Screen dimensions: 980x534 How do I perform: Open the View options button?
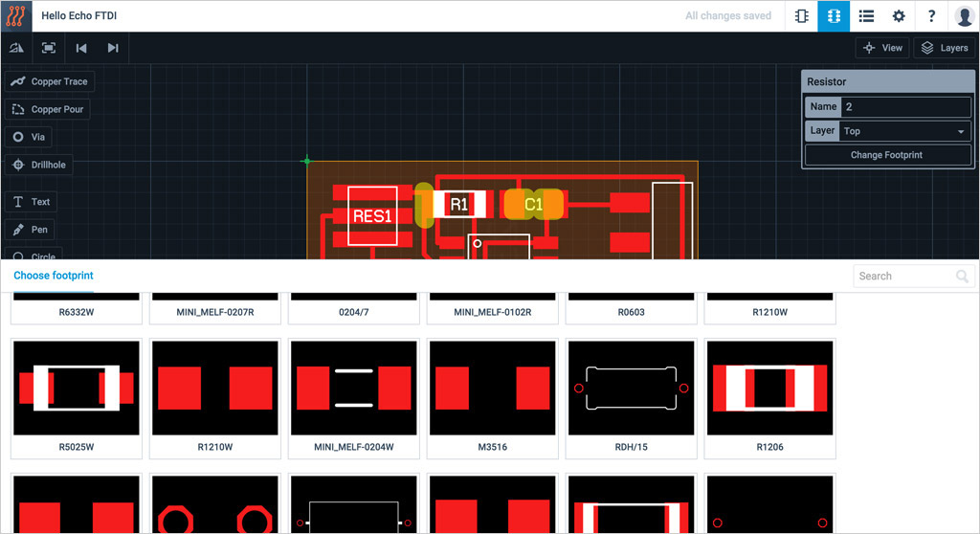882,48
